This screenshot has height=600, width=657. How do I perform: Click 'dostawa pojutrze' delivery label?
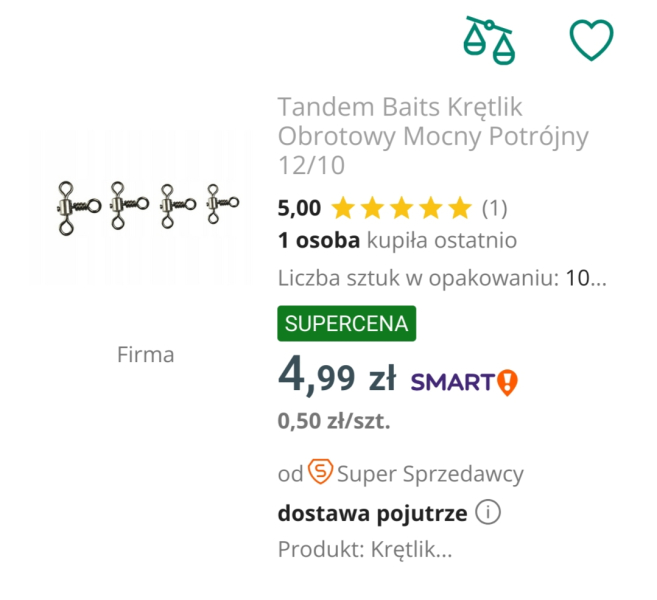[x=372, y=514]
